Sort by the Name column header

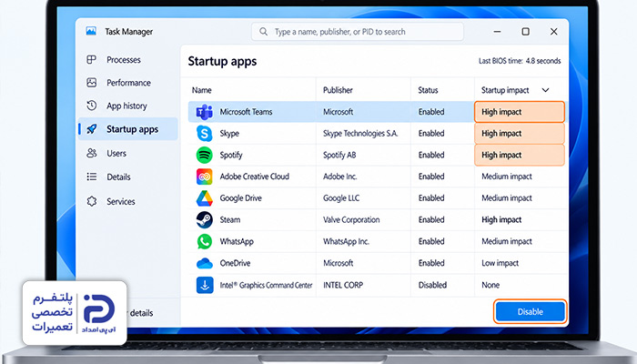pos(202,90)
